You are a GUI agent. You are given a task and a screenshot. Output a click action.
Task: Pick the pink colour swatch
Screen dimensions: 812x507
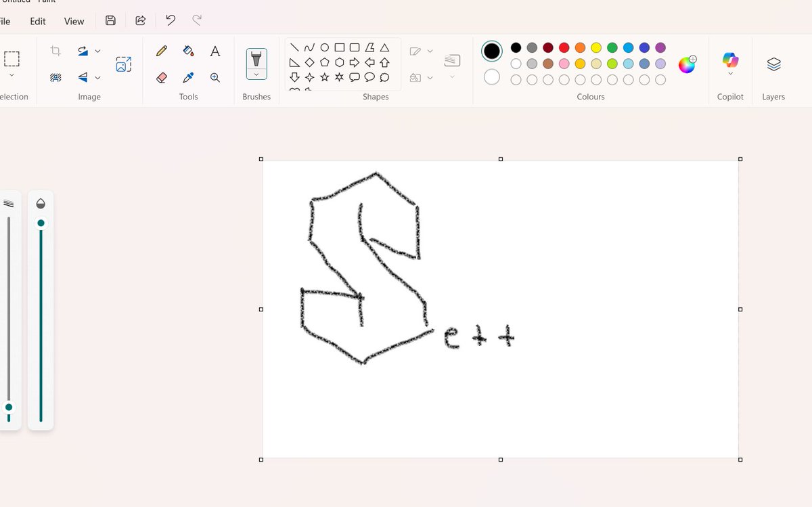pos(564,64)
